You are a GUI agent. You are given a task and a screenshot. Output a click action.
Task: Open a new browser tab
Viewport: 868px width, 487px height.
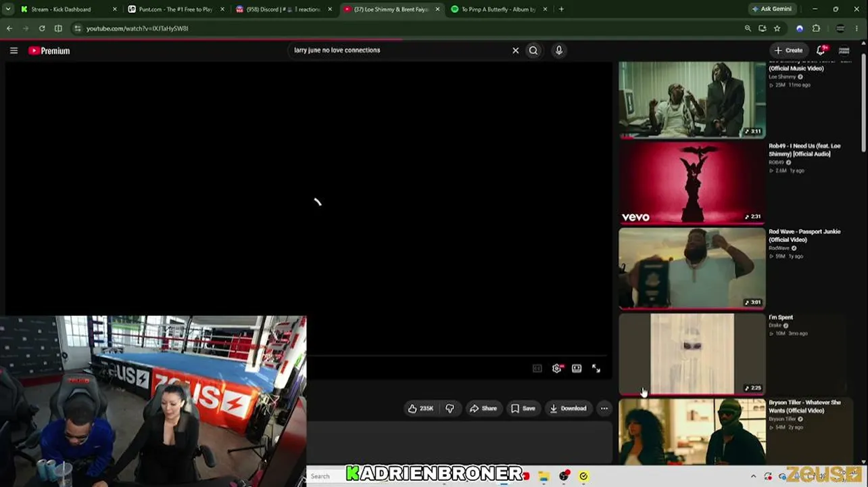click(x=561, y=9)
